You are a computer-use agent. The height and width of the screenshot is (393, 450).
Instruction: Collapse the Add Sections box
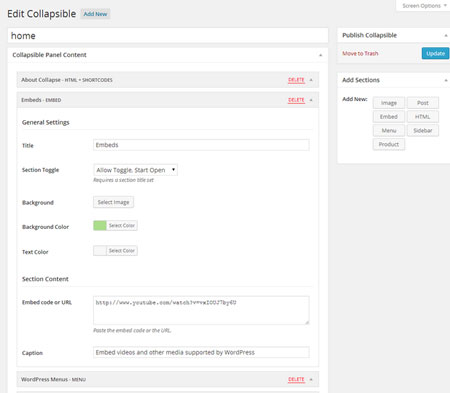pyautogui.click(x=446, y=80)
